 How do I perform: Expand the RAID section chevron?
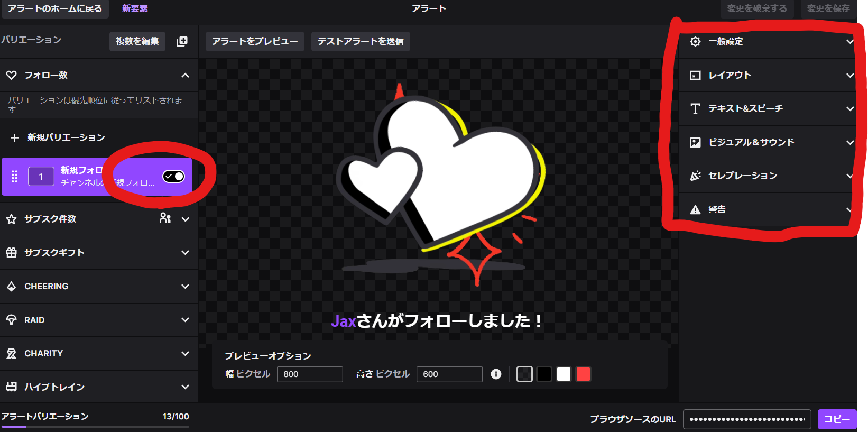coord(185,320)
